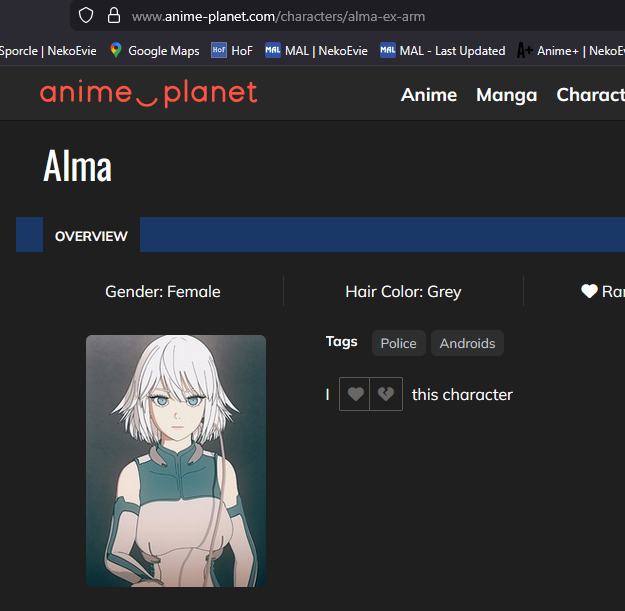Open the Manga navigation menu

(507, 95)
